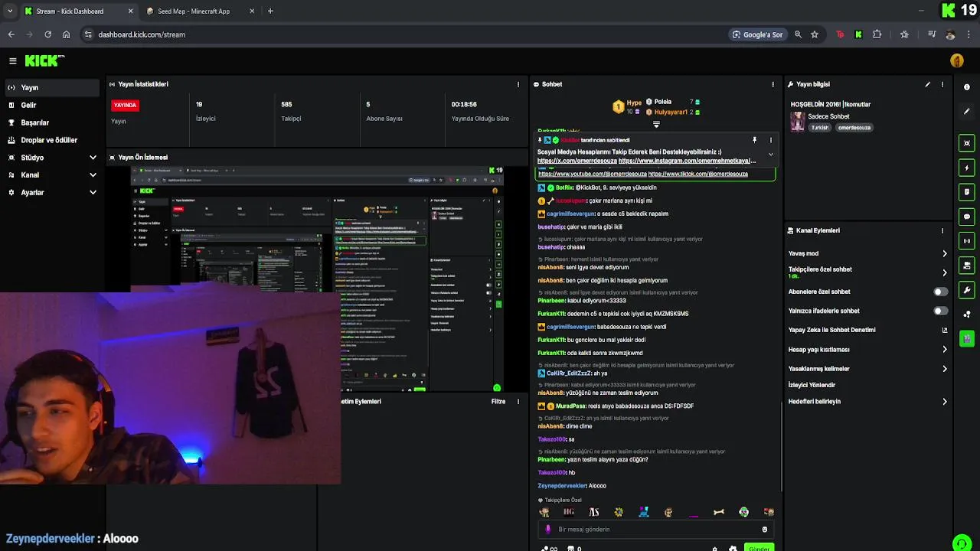Click the YAYINDA live status badge

[x=126, y=106]
